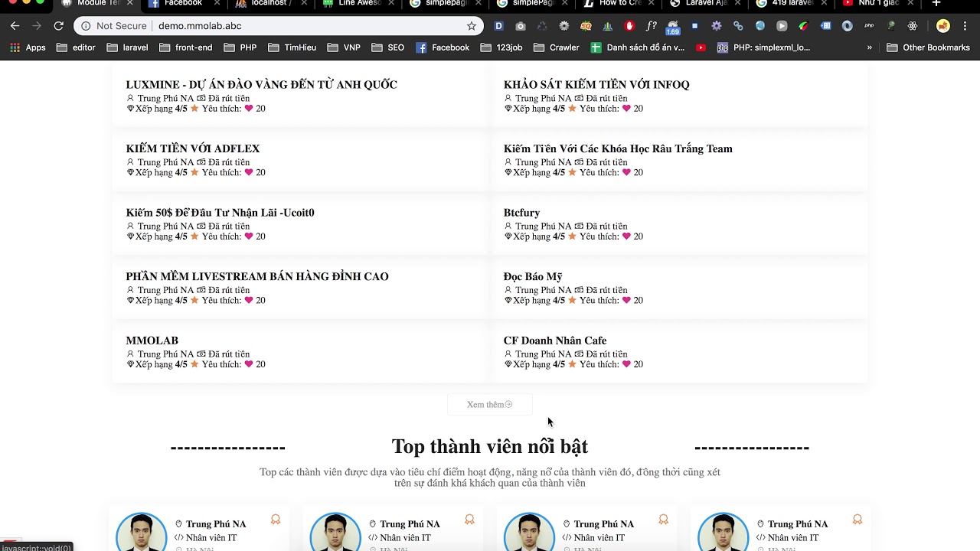Open the LUXMINE dự án đào vàng link

click(x=261, y=85)
